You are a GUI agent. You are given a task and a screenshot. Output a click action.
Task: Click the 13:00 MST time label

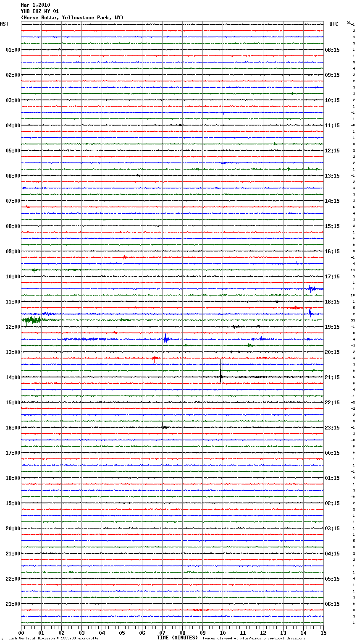coord(13,352)
